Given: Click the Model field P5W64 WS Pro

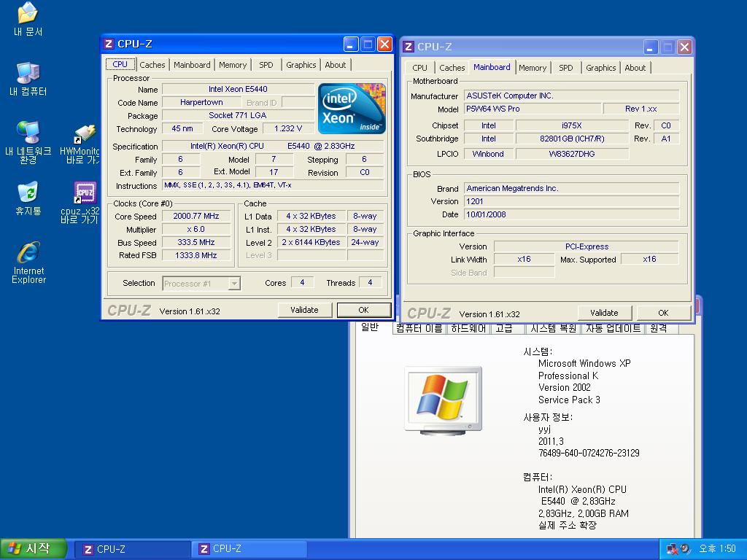Looking at the screenshot, I should (x=533, y=109).
